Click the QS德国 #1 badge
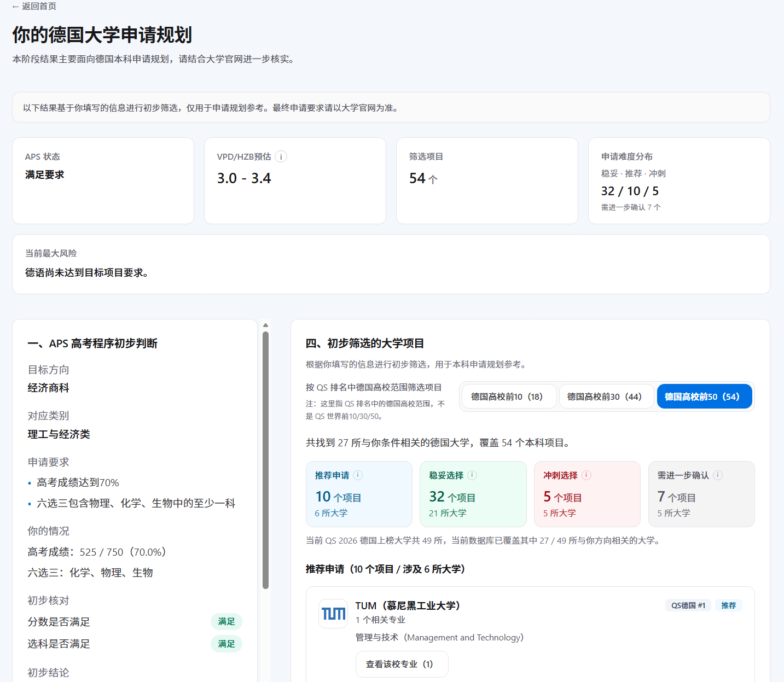 688,605
